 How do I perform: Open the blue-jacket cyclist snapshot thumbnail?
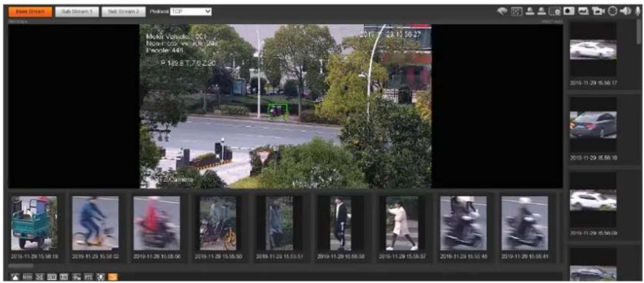coord(95,223)
